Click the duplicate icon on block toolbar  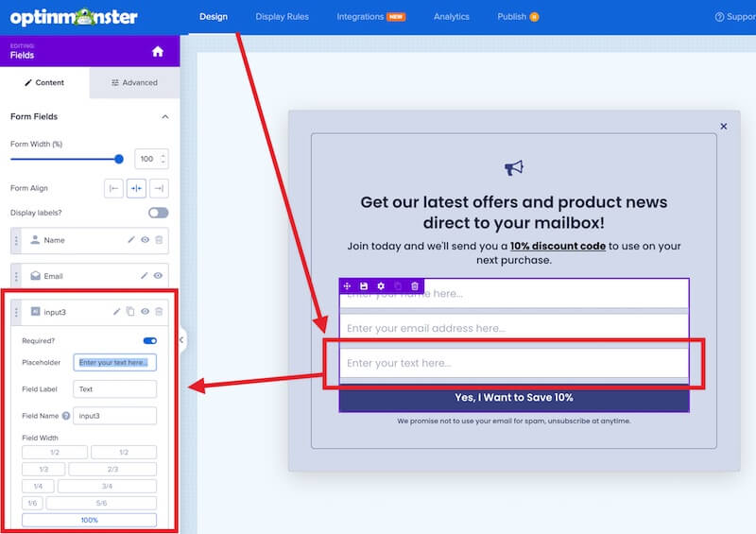[398, 286]
